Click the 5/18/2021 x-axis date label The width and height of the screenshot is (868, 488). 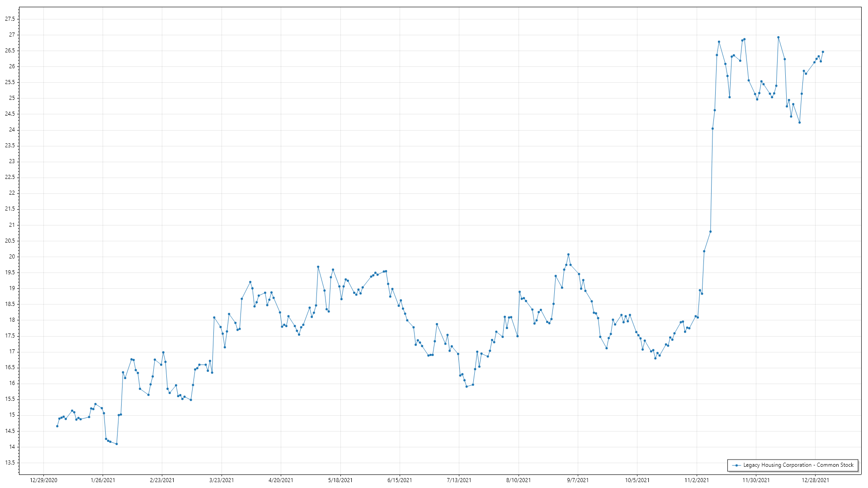click(340, 480)
